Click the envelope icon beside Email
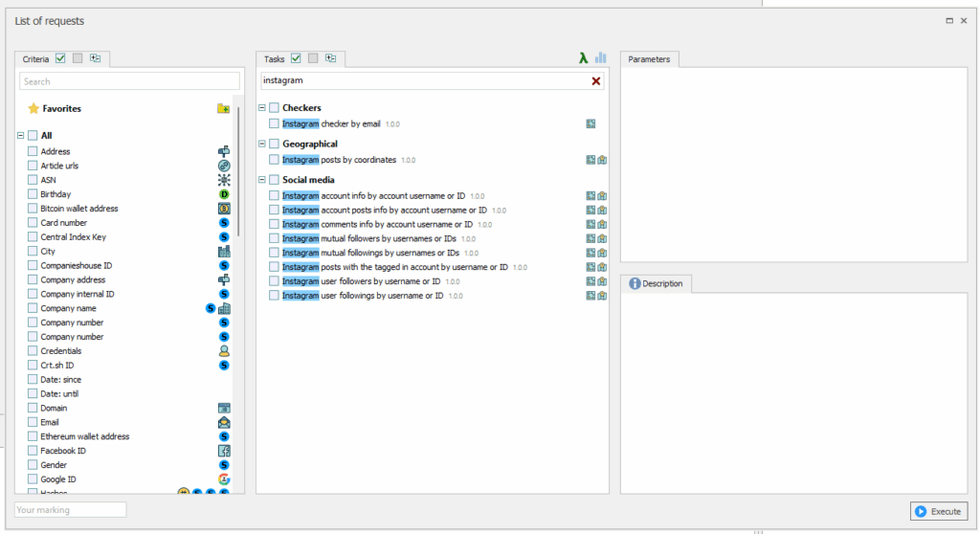This screenshot has height=534, width=980. point(224,422)
